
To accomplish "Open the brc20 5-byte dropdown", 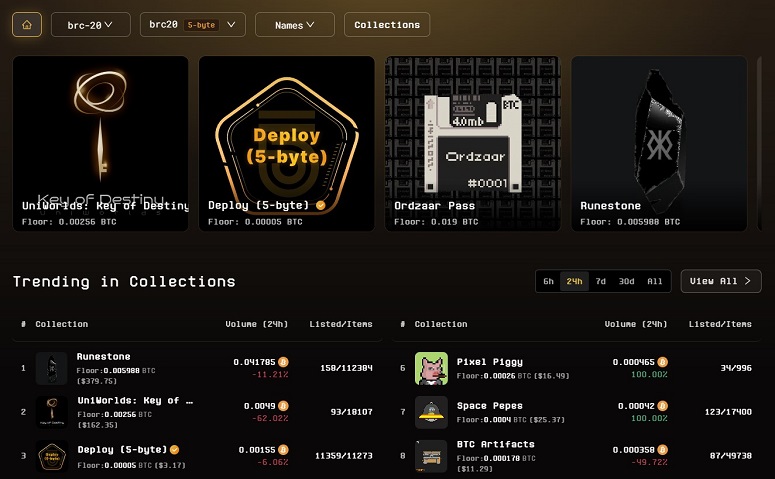I will [x=193, y=25].
